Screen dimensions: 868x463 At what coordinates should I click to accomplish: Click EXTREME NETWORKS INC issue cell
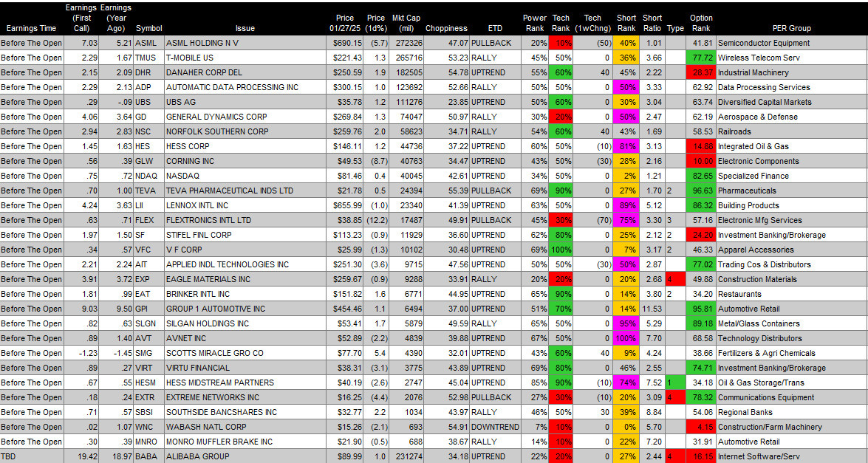coord(245,397)
